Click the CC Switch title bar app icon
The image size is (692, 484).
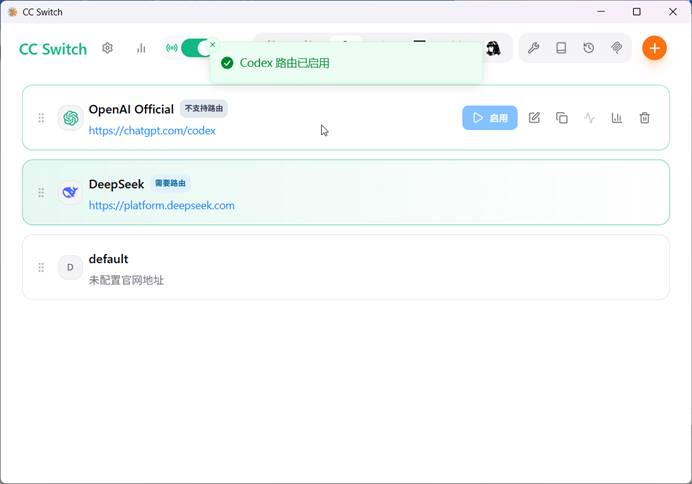coord(13,12)
